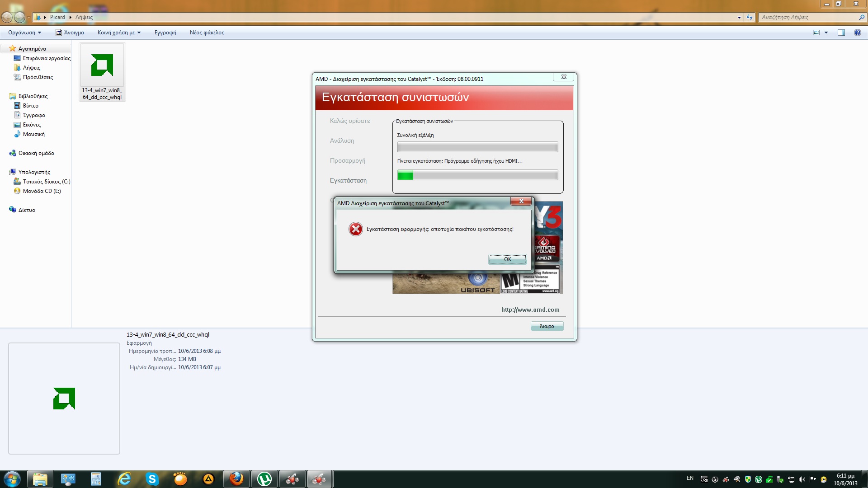Click the EN language indicator
868x488 pixels.
click(x=690, y=478)
